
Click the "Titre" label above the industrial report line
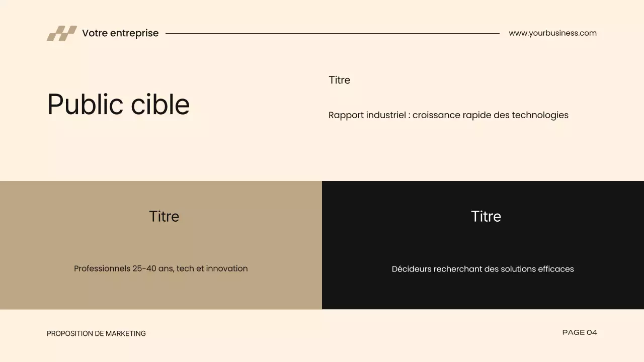[x=339, y=80]
